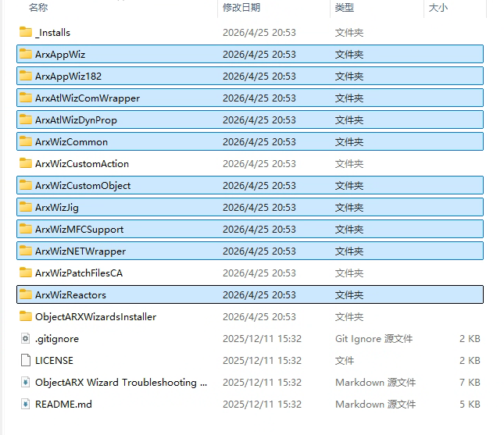The image size is (504, 435).
Task: Click the 2 KB size of .gitignore
Action: pos(470,338)
